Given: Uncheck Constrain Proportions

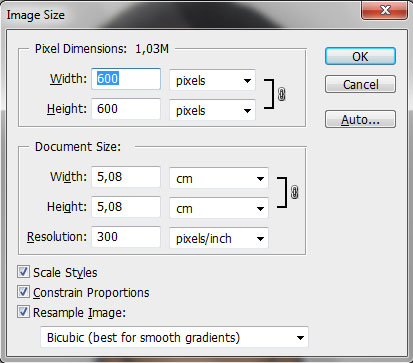Looking at the screenshot, I should coord(23,292).
